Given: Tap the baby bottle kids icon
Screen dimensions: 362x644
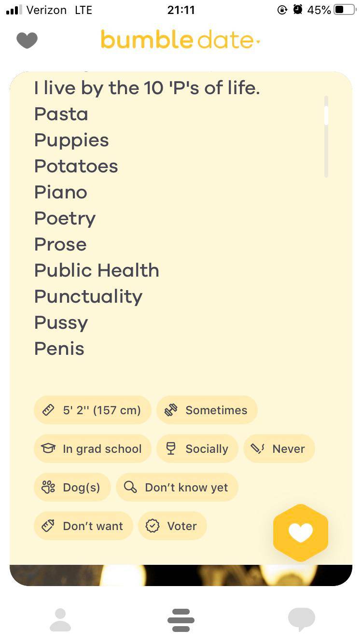Looking at the screenshot, I should [x=48, y=526].
